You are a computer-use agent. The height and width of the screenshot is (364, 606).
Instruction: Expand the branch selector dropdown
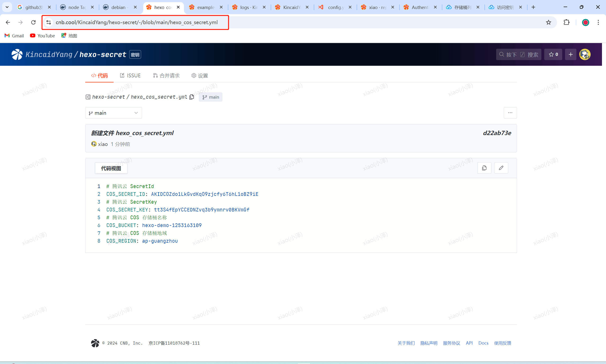(113, 112)
